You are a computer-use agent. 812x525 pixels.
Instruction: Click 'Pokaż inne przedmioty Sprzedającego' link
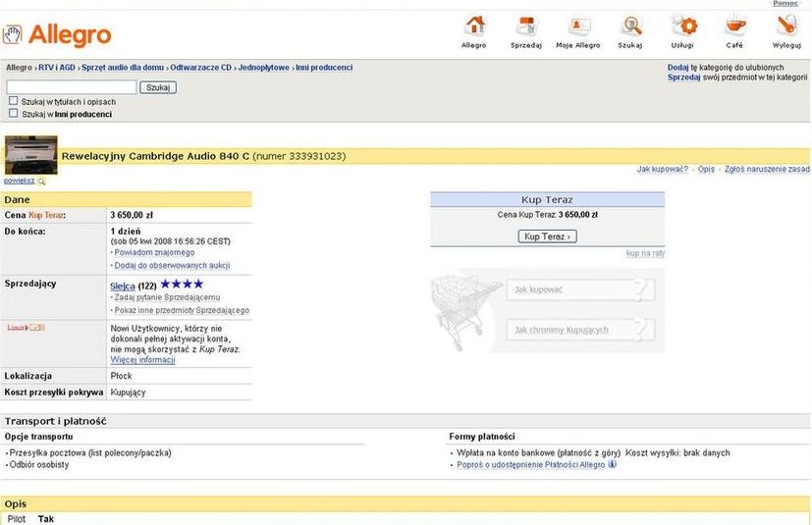point(182,311)
